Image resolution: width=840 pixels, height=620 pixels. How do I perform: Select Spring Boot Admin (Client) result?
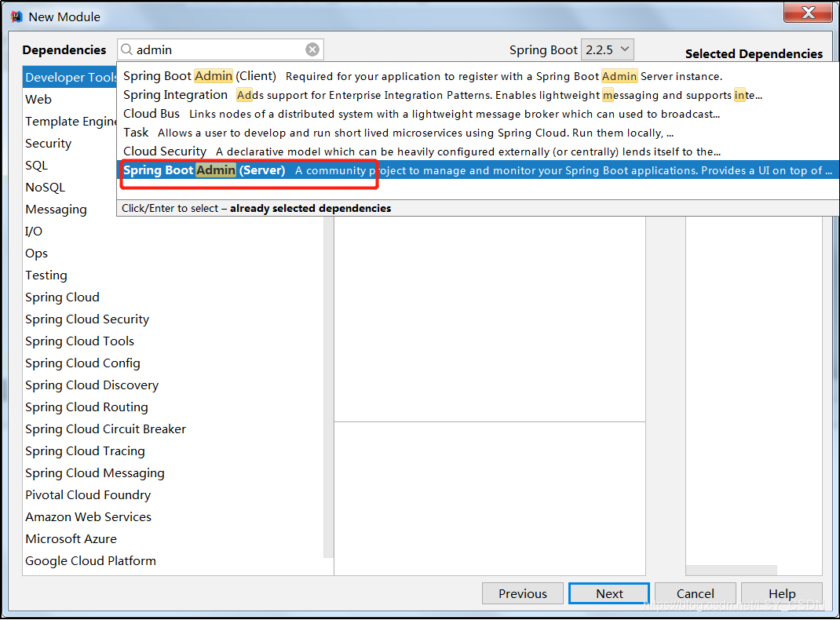(478, 76)
